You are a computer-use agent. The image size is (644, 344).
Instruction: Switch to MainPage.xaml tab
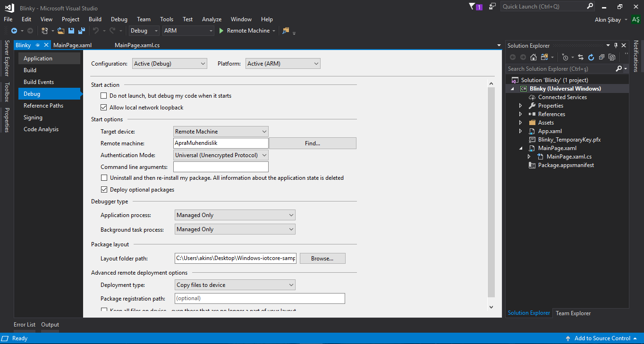point(73,45)
